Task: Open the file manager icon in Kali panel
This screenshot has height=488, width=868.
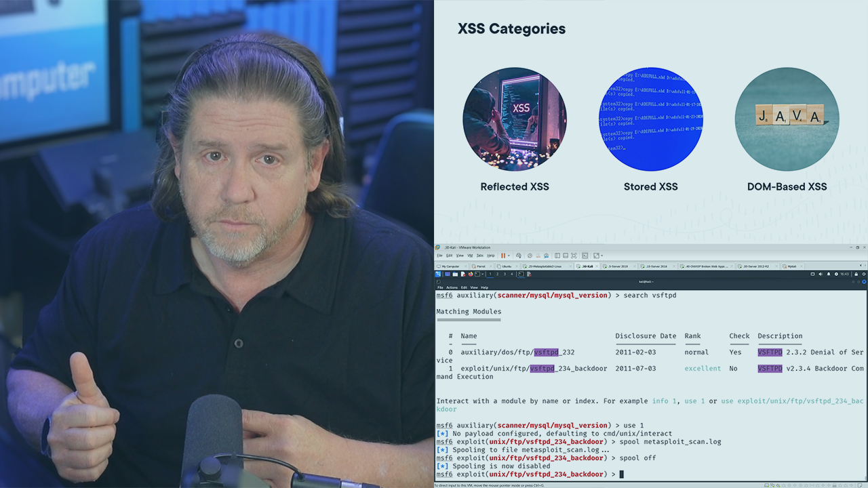Action: click(x=455, y=274)
